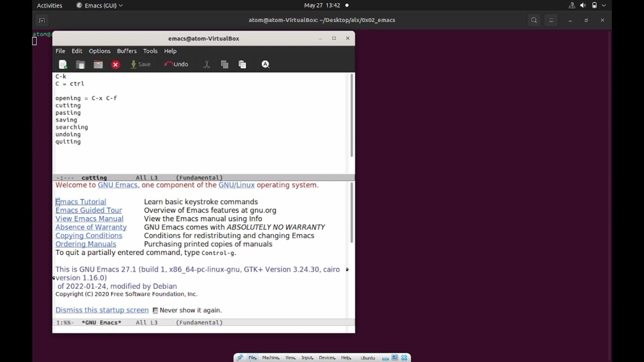The height and width of the screenshot is (362, 644).
Task: Open the Activities overview
Action: [x=49, y=6]
